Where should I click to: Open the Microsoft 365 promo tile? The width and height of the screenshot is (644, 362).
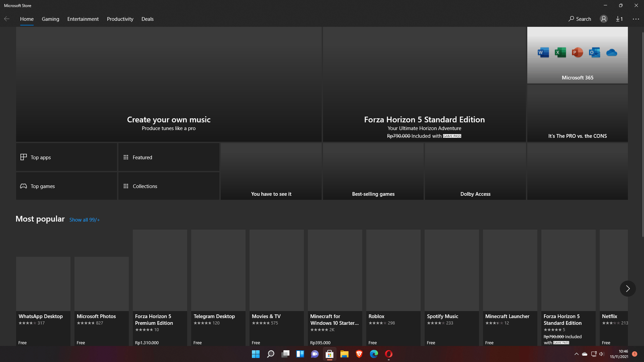[577, 55]
